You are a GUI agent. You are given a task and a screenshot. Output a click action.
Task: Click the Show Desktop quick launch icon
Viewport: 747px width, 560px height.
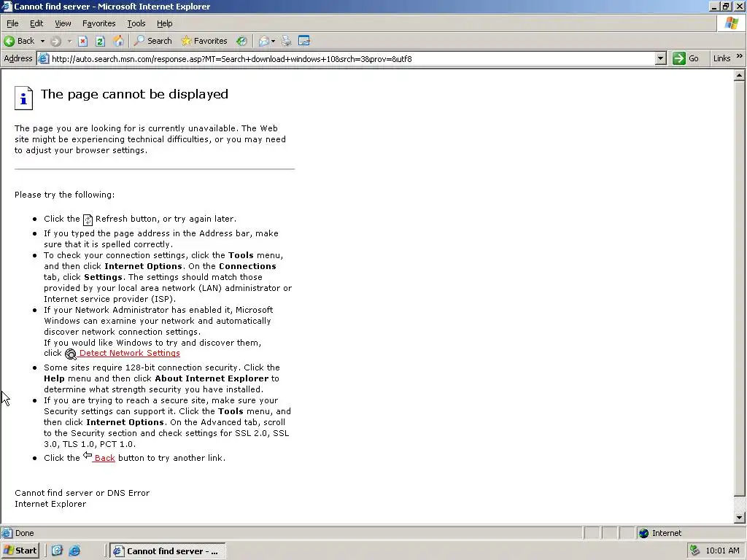point(57,551)
